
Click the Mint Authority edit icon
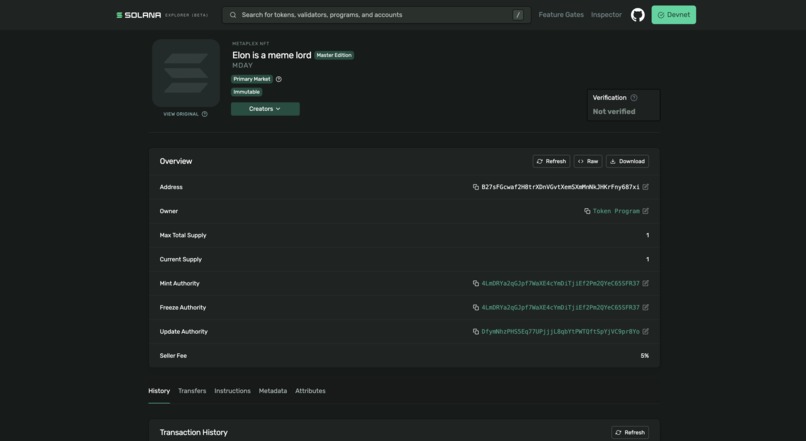[x=646, y=283]
